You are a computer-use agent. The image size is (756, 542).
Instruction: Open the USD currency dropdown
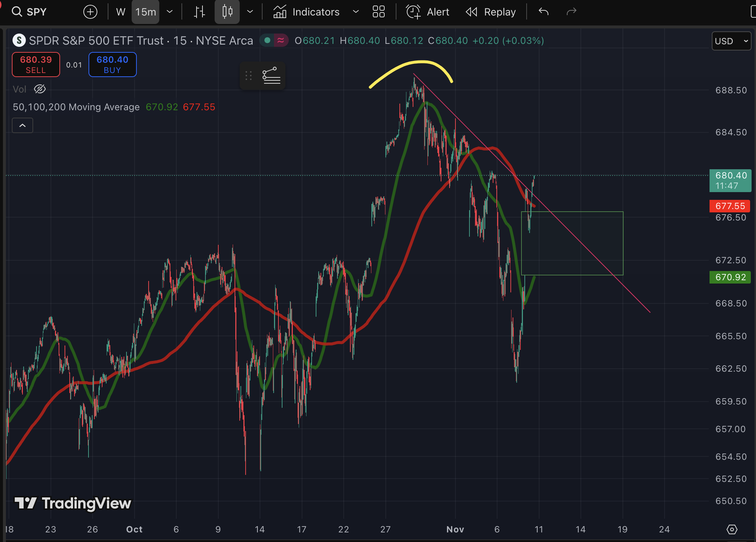[x=731, y=41]
